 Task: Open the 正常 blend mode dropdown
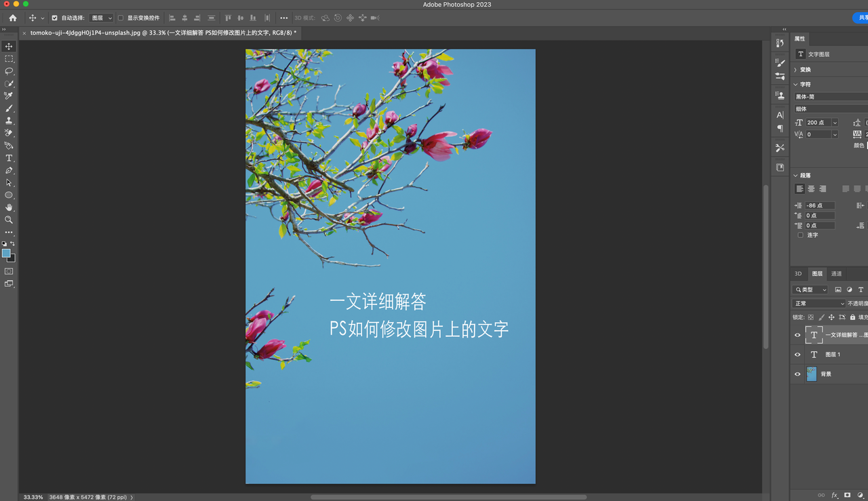click(819, 304)
